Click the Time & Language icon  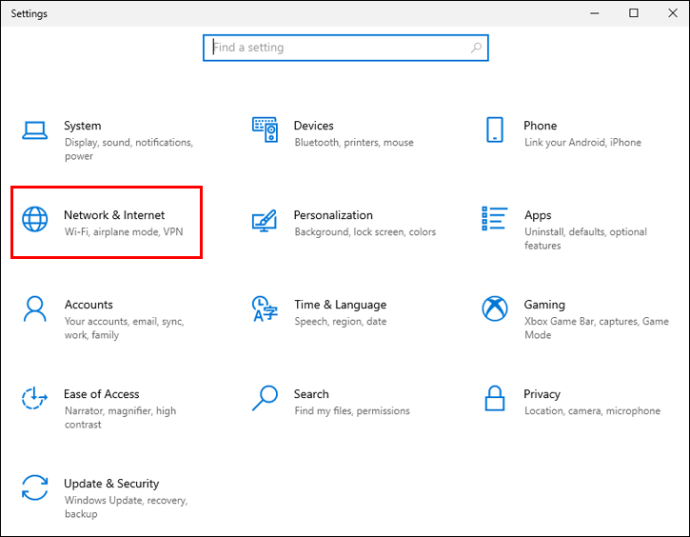click(x=265, y=308)
